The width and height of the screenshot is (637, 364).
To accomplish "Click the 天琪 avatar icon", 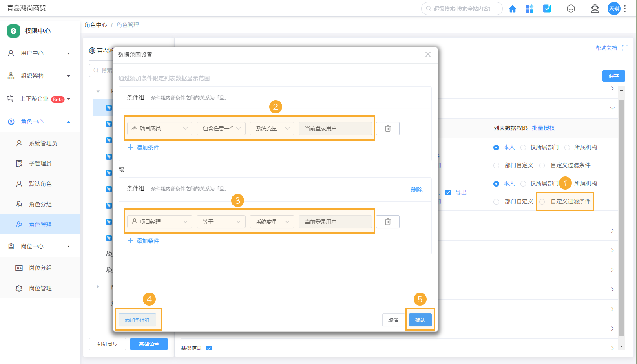I will (x=614, y=8).
